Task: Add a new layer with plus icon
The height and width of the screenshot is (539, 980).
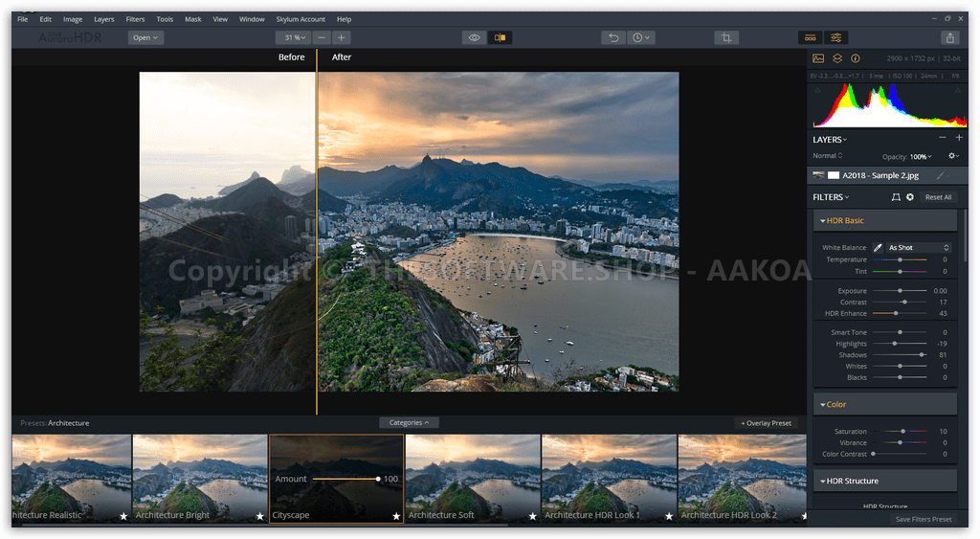Action: point(959,138)
